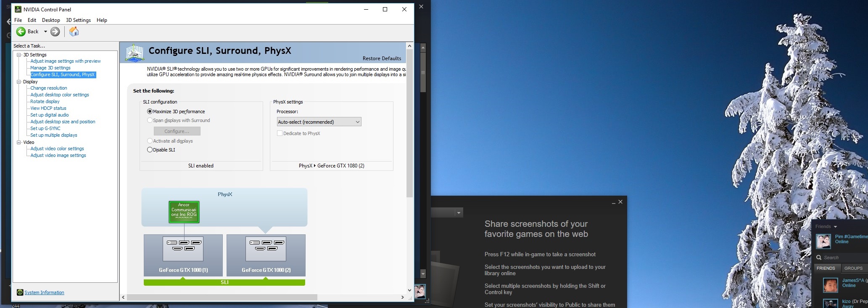Click the NVIDIA Control Panel title bar icon
The width and height of the screenshot is (868, 308).
click(18, 9)
